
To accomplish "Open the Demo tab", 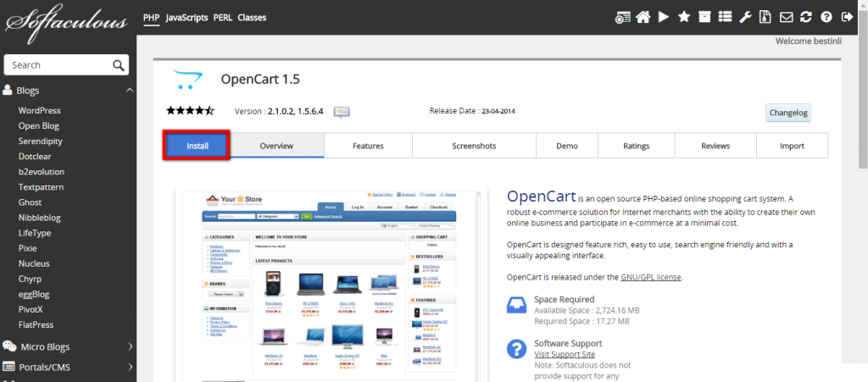I will pos(567,146).
